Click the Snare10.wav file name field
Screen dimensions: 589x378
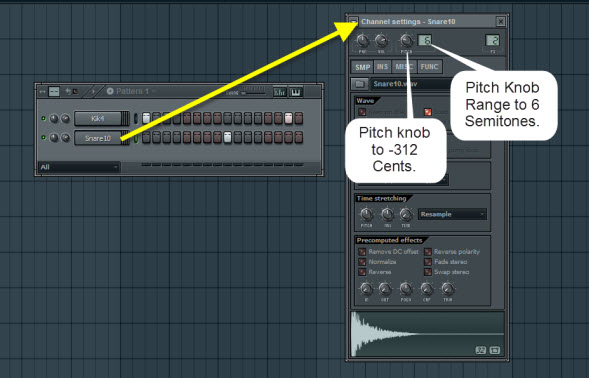(411, 84)
